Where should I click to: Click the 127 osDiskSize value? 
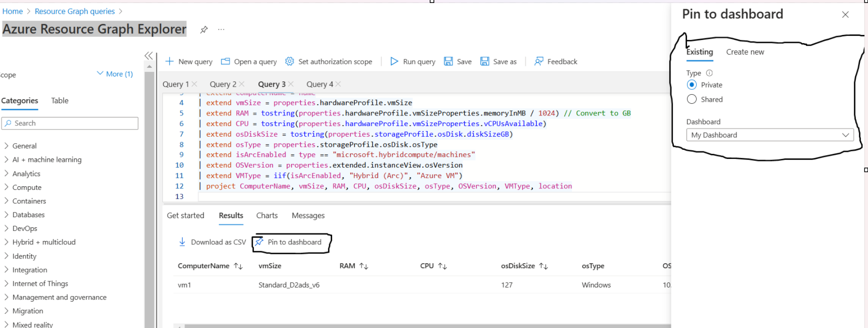click(507, 285)
